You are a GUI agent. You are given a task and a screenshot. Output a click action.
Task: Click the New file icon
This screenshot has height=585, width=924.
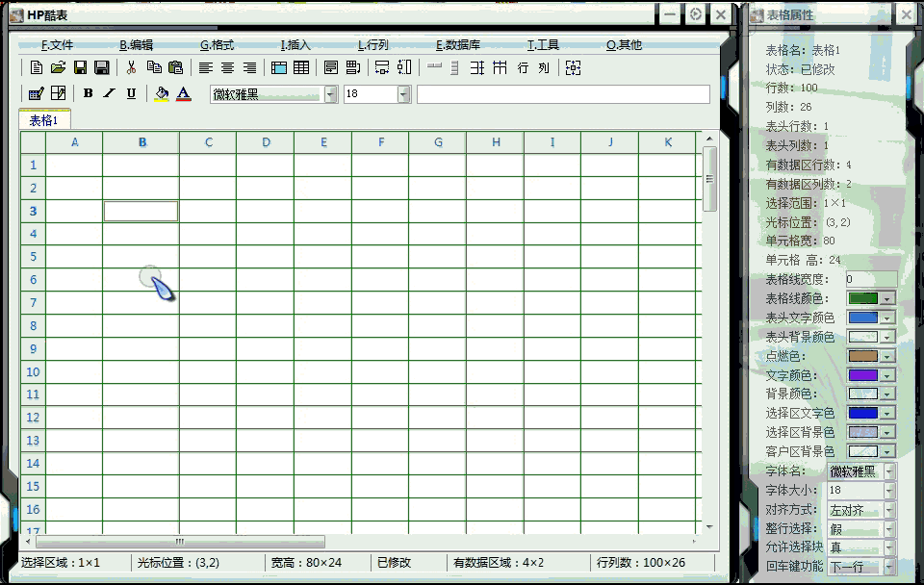[37, 67]
